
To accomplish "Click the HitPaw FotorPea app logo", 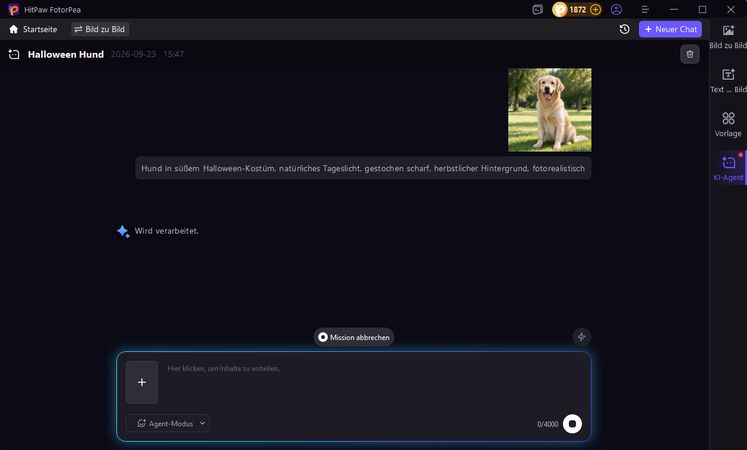I will [13, 10].
